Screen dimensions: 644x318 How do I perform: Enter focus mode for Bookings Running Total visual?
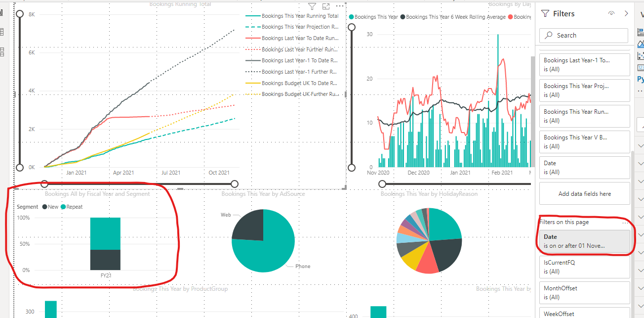(x=326, y=6)
